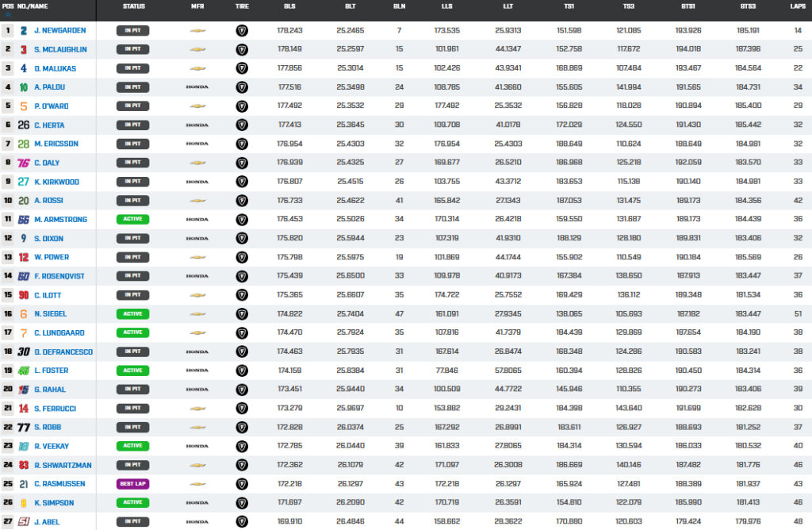812x530 pixels.
Task: Click the Active status badge for K. Simpson
Action: (132, 502)
